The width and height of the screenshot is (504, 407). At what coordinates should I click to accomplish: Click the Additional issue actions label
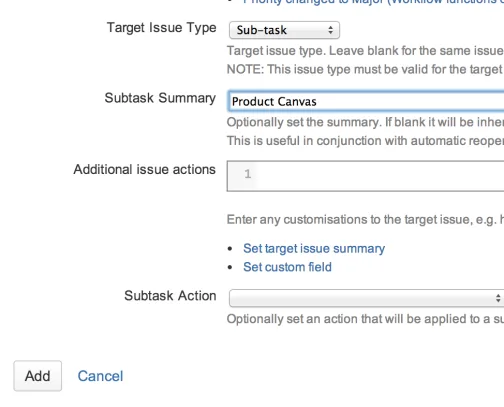tap(145, 169)
